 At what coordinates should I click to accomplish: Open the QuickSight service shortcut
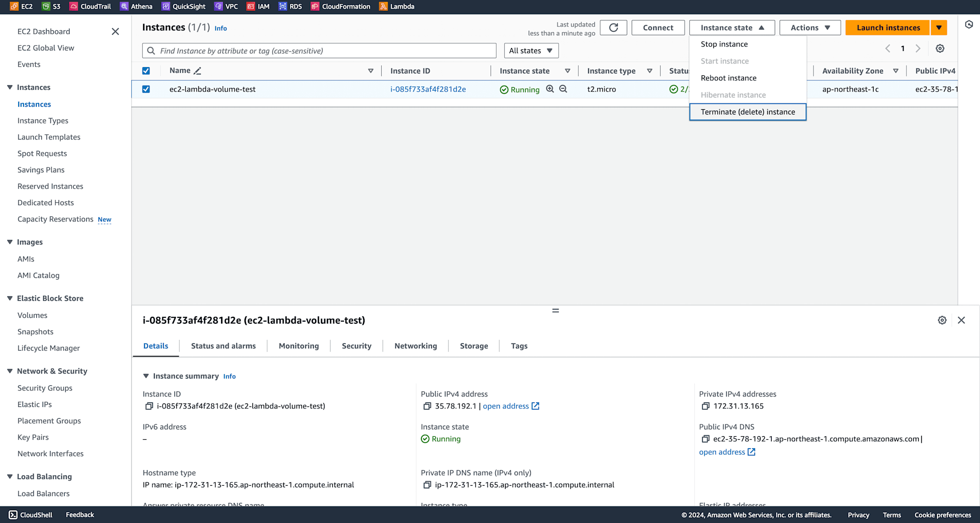point(184,6)
